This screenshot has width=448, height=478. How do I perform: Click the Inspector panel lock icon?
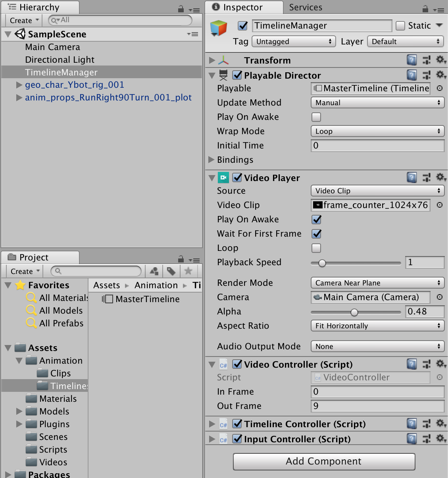click(x=425, y=9)
